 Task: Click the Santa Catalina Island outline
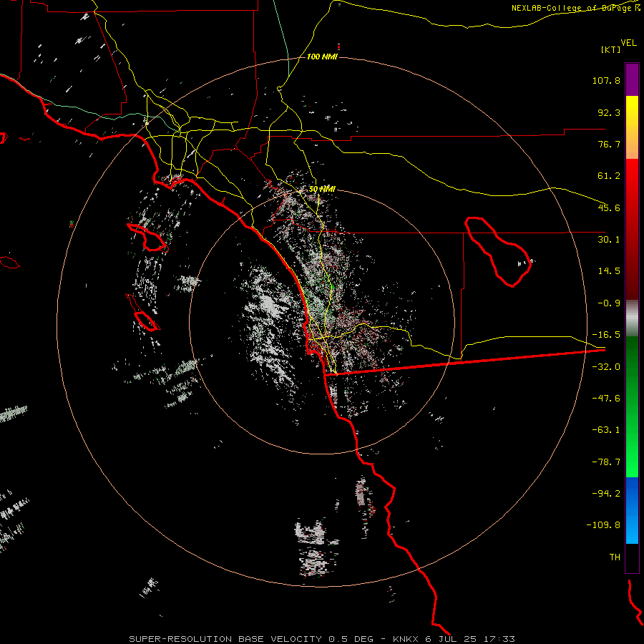click(147, 237)
